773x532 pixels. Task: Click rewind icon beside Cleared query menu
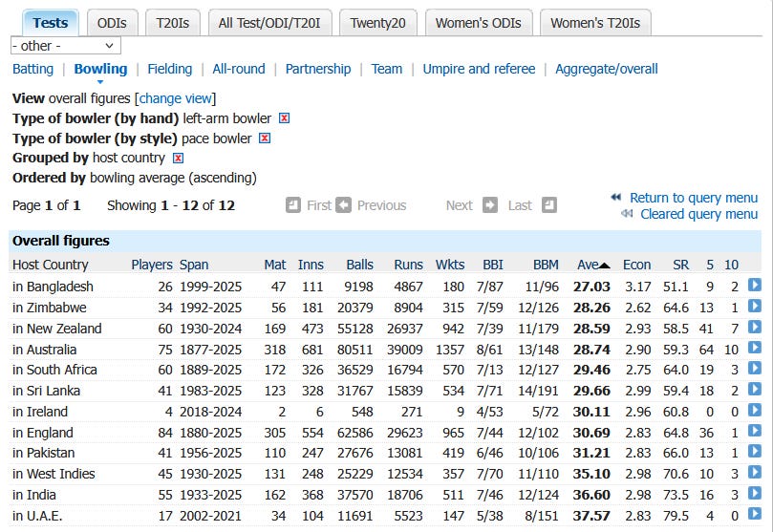(627, 213)
